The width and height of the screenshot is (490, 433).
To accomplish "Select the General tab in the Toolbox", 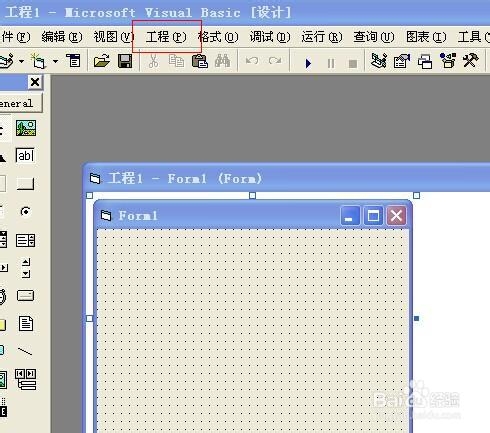I will point(21,103).
